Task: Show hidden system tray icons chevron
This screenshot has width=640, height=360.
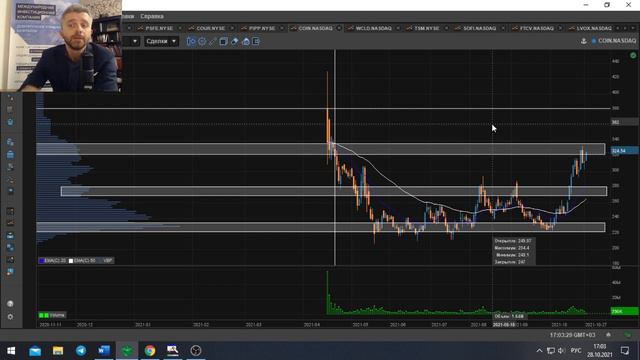Action: (539, 350)
